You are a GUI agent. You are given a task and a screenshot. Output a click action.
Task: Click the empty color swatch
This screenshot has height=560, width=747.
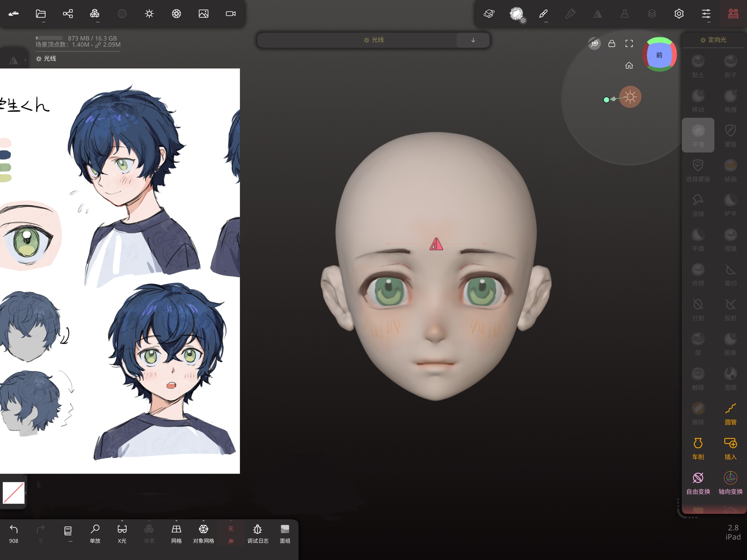[14, 493]
